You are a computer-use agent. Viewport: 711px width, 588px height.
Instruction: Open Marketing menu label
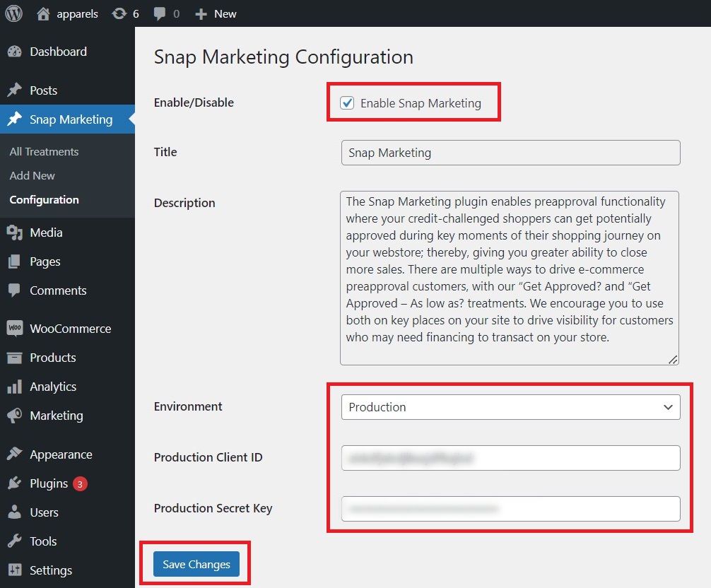click(x=57, y=416)
